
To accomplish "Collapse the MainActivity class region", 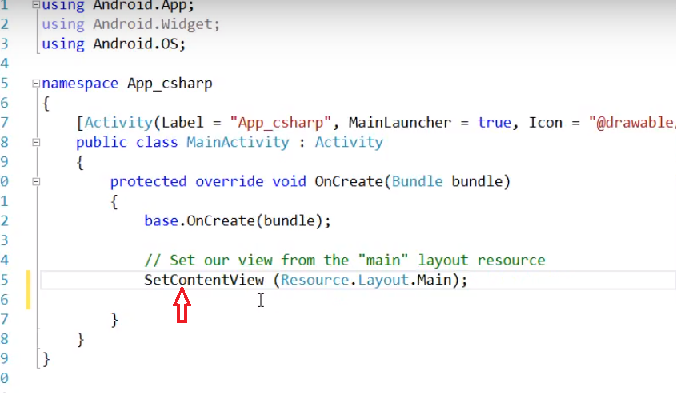I will pos(36,142).
